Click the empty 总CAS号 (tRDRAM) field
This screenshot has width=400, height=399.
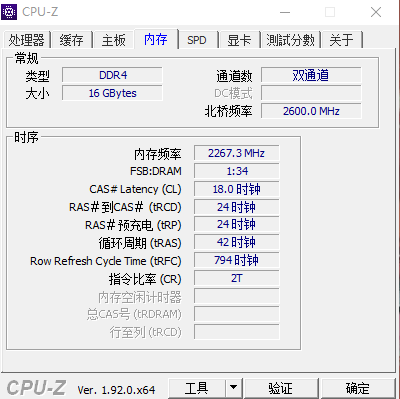pos(236,314)
